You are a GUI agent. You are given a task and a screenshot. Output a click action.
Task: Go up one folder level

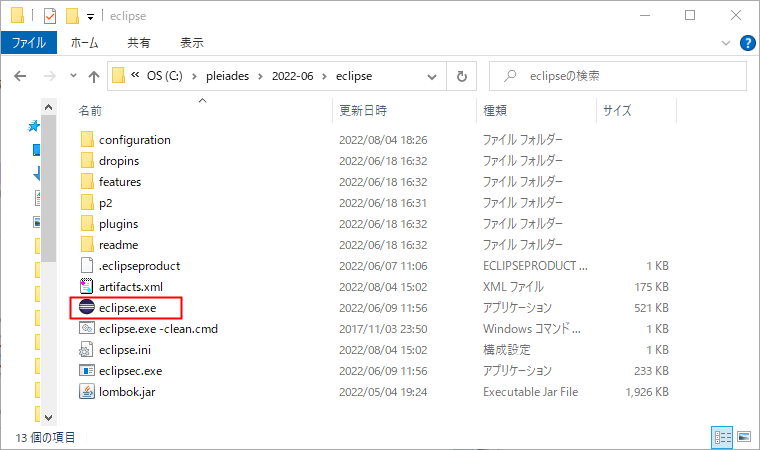pos(94,76)
